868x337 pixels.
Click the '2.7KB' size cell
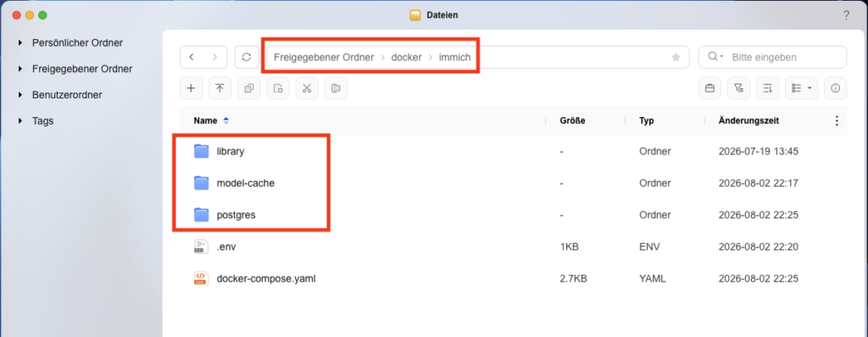[x=573, y=278]
